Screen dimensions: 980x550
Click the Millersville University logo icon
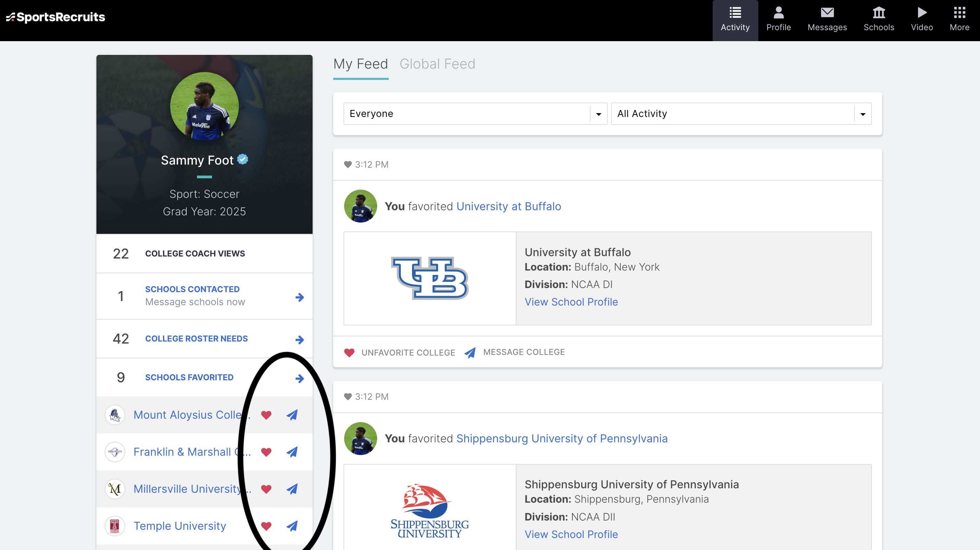(115, 489)
